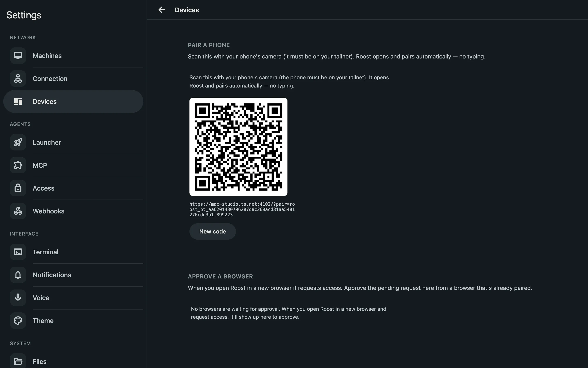Open Access settings
The image size is (588, 368).
pos(73,188)
